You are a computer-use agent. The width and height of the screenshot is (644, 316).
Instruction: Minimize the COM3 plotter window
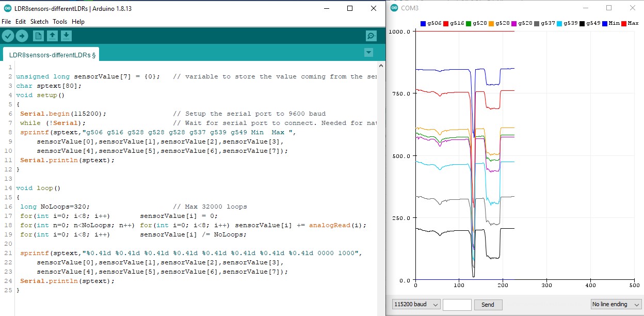tap(585, 8)
